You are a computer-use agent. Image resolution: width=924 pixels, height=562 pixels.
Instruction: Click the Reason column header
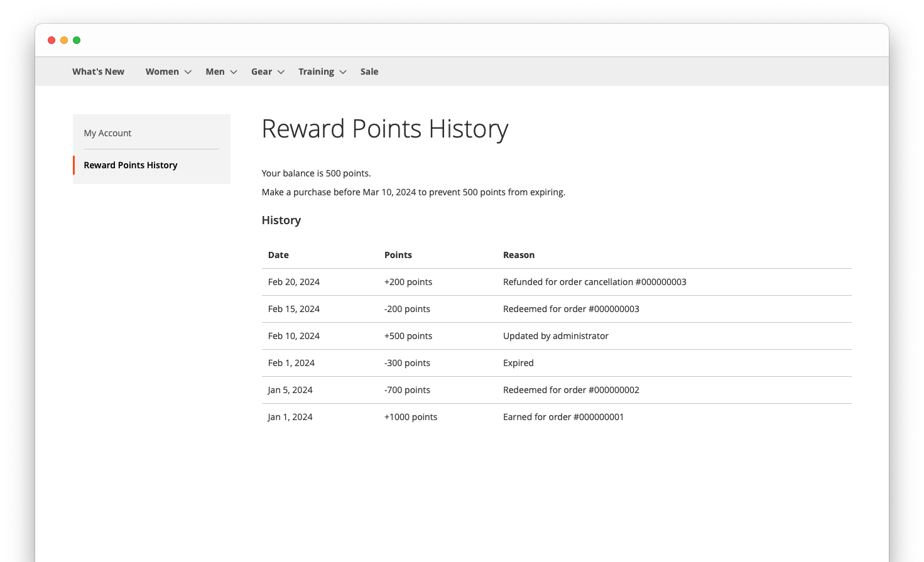pos(519,254)
